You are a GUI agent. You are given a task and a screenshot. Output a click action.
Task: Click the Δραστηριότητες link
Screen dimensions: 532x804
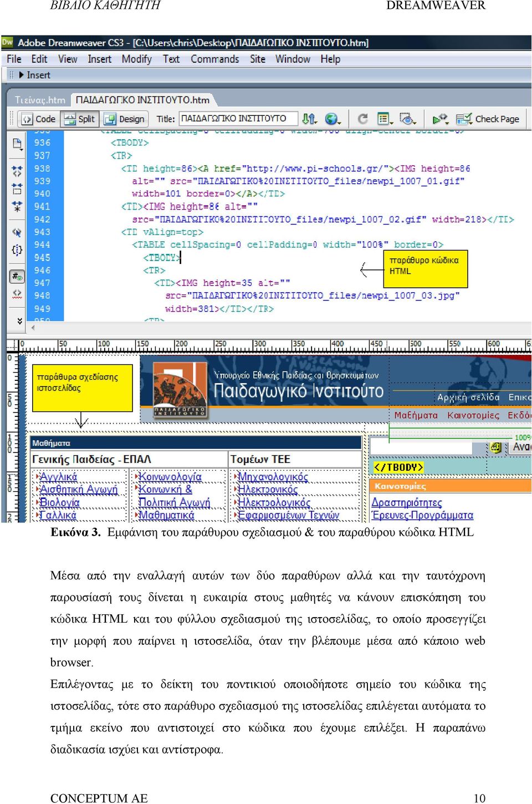tap(407, 502)
